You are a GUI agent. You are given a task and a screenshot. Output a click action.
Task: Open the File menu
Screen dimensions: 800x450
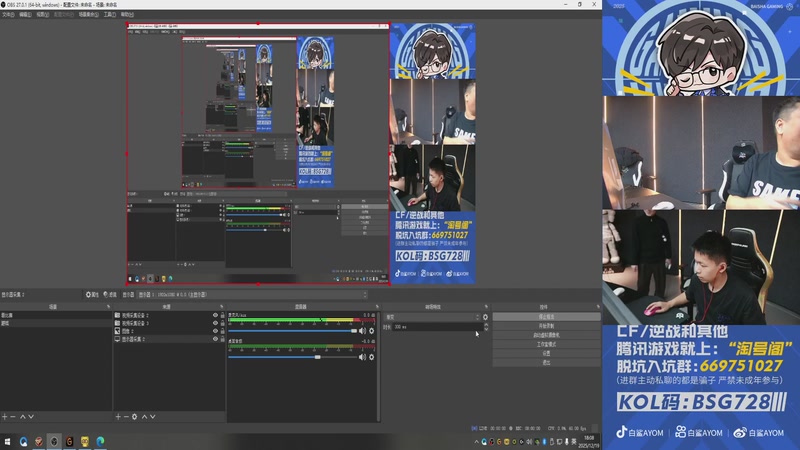click(8, 15)
